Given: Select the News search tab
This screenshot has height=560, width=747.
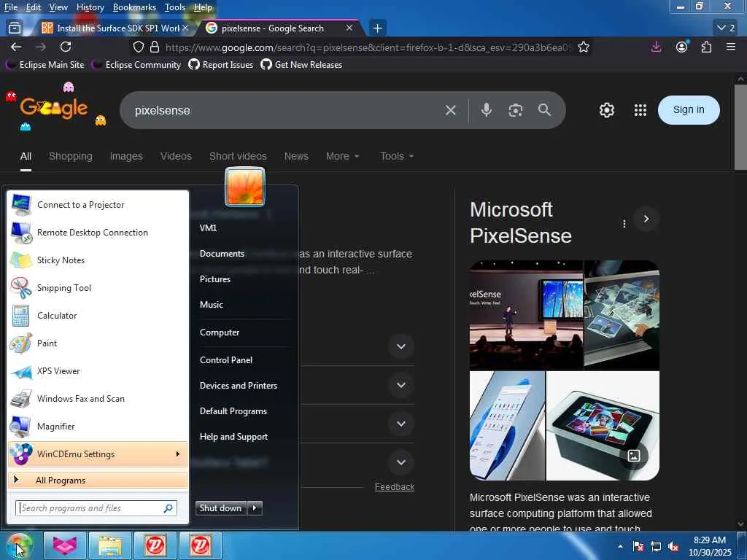Looking at the screenshot, I should pos(296,156).
